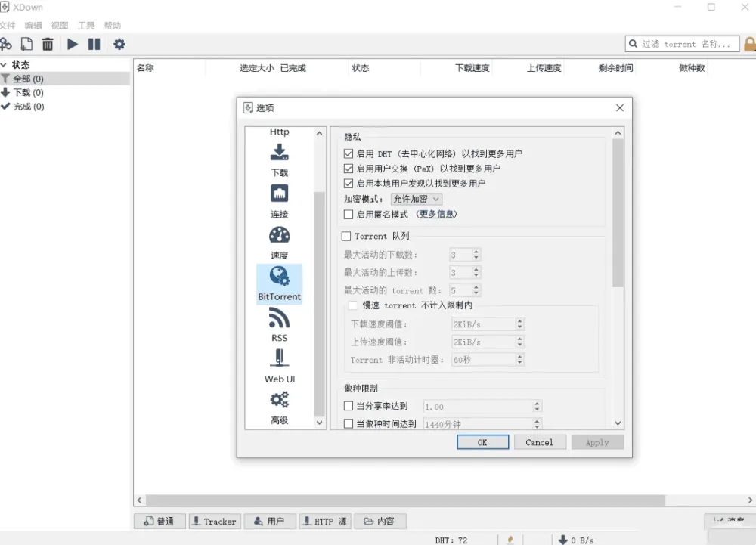Image resolution: width=756 pixels, height=545 pixels.
Task: Click the OK button
Action: tap(482, 442)
